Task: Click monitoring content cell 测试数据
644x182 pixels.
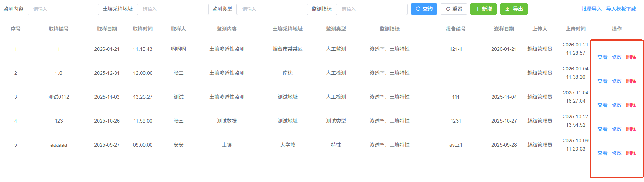Action: pos(227,121)
